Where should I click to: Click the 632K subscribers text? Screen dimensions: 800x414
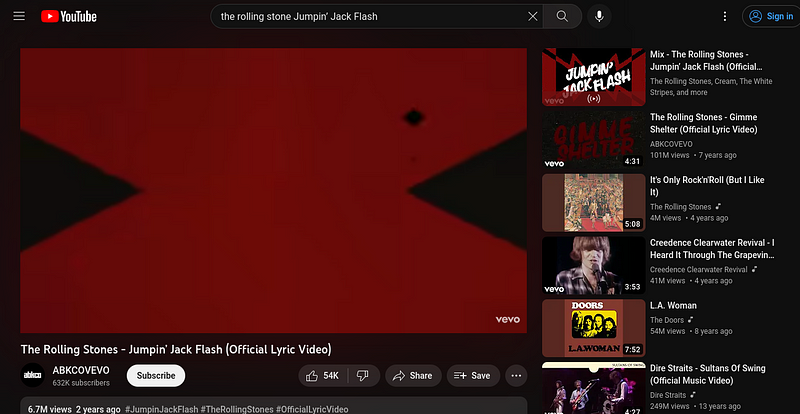click(81, 382)
